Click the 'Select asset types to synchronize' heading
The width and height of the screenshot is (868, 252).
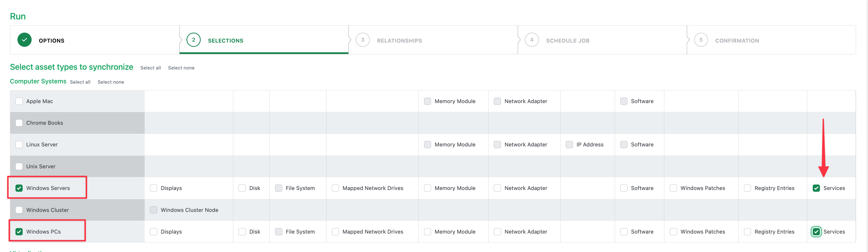click(72, 67)
